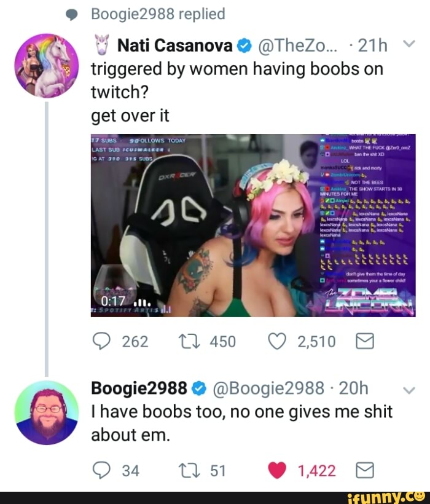Screen dimensions: 430x504
Task: Open Boogie2988's profile avatar
Action: pyautogui.click(x=47, y=412)
